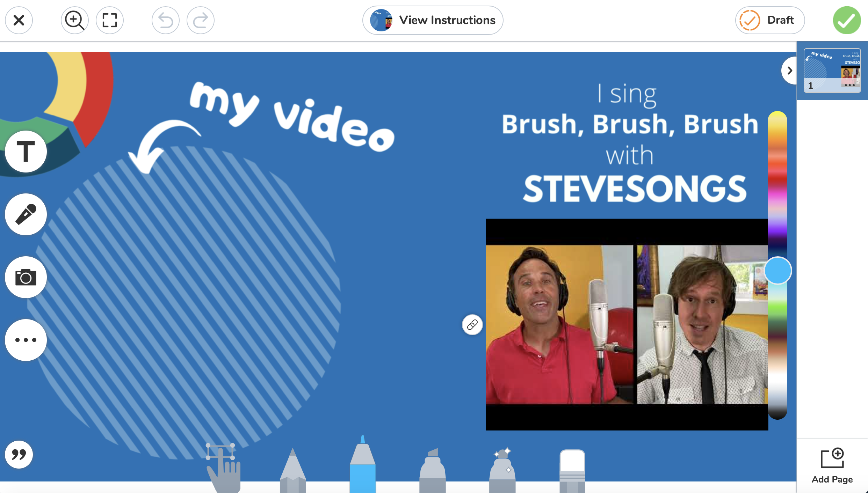Click the zoom in magnifier icon
Screen dimensions: 868x493
[x=74, y=20]
